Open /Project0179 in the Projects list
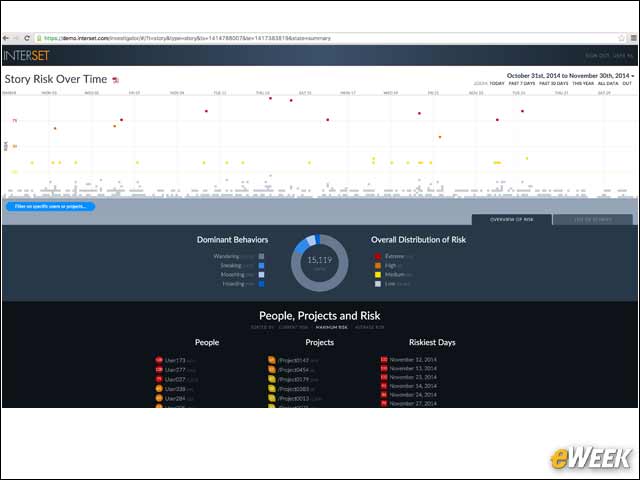 [x=293, y=379]
